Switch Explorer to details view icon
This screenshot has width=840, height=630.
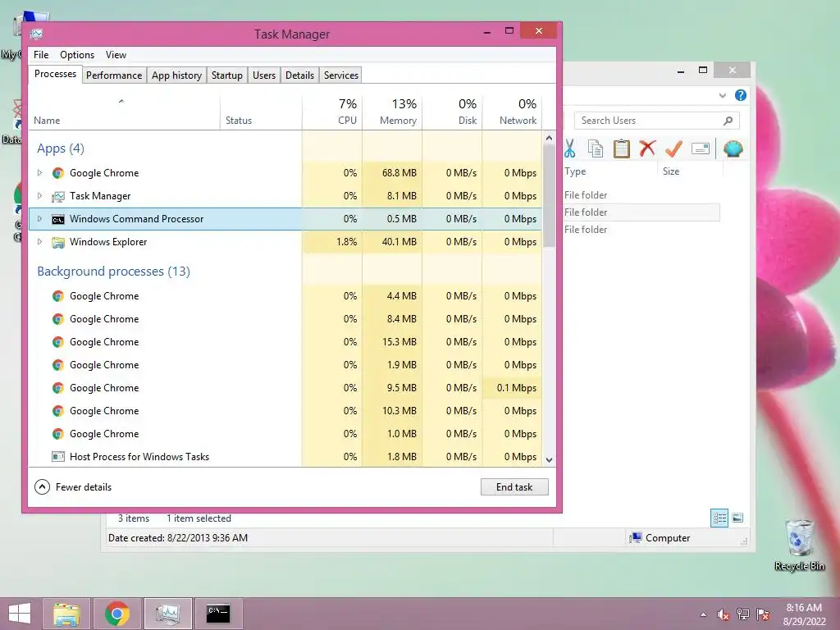[x=719, y=518]
